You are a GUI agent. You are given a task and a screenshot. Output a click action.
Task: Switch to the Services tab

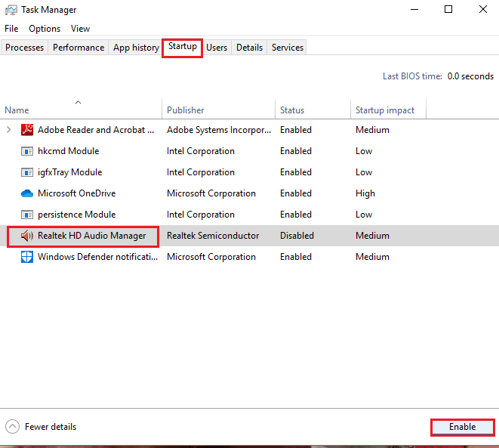point(288,48)
